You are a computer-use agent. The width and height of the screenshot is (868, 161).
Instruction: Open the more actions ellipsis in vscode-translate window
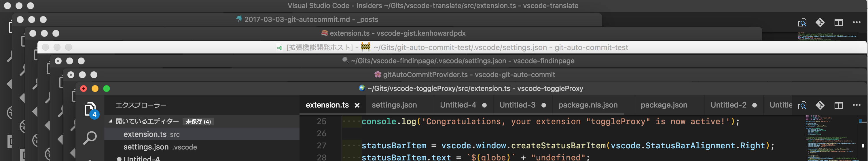click(x=856, y=22)
